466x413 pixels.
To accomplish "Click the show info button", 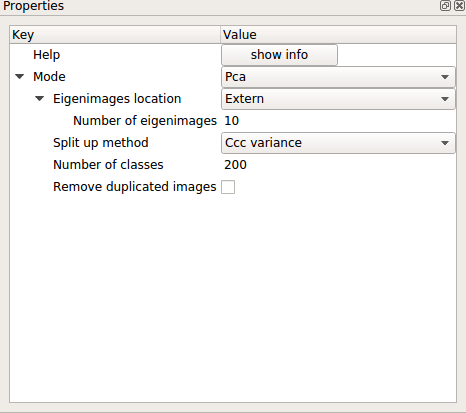I will (279, 55).
